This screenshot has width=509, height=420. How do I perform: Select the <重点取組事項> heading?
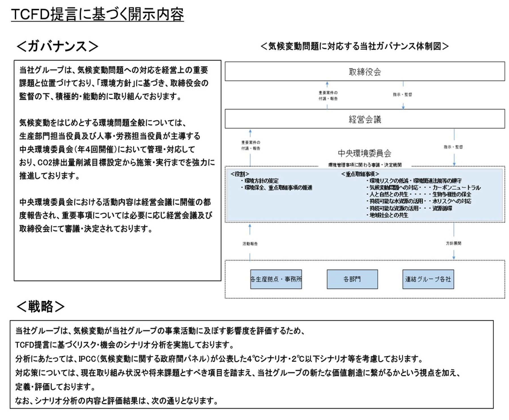pos(360,174)
